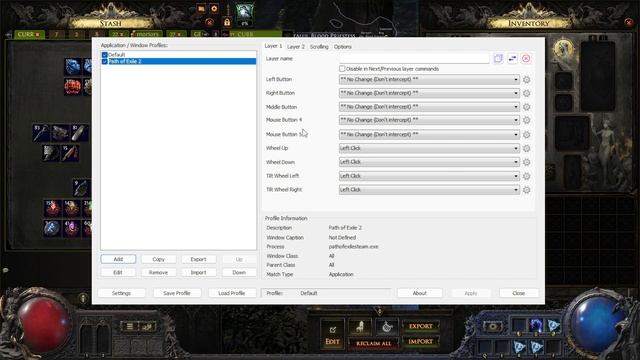This screenshot has height=360, width=640.
Task: Toggle Disable in Next/Previous layer commands
Action: pyautogui.click(x=342, y=69)
